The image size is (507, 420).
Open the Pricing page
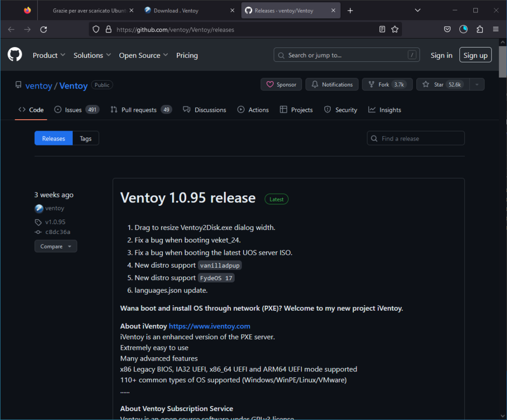187,55
